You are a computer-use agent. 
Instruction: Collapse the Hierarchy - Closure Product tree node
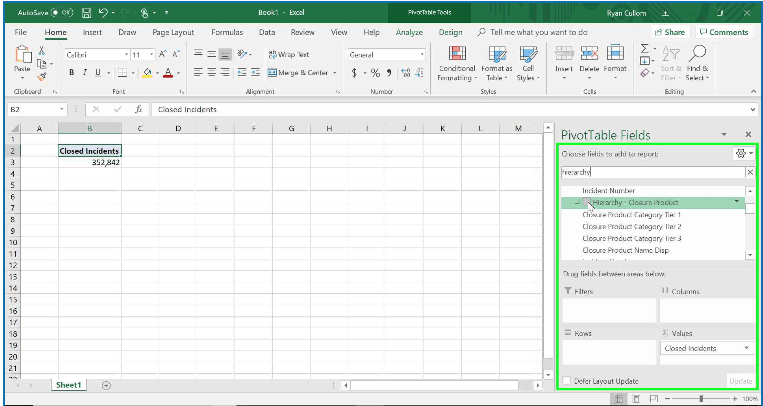[x=578, y=202]
